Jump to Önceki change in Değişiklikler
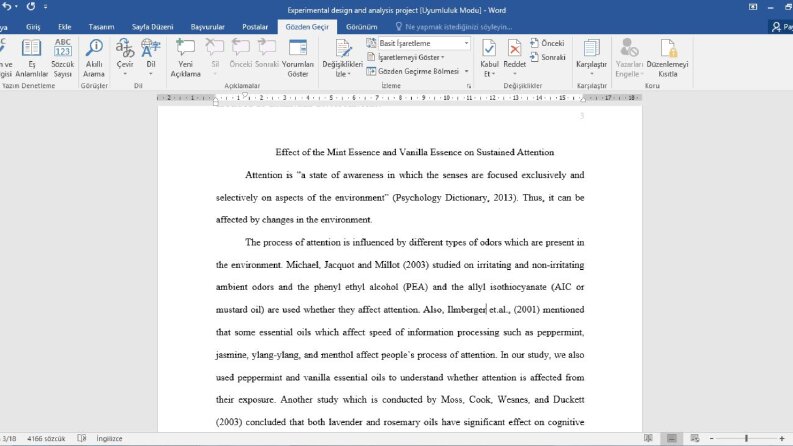 [x=547, y=43]
